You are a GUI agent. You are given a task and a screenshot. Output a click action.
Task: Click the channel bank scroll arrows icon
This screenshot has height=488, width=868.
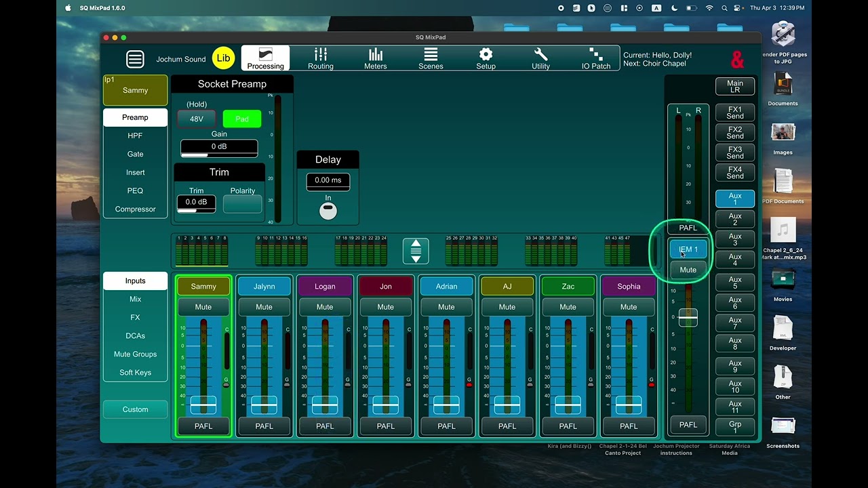coord(416,251)
